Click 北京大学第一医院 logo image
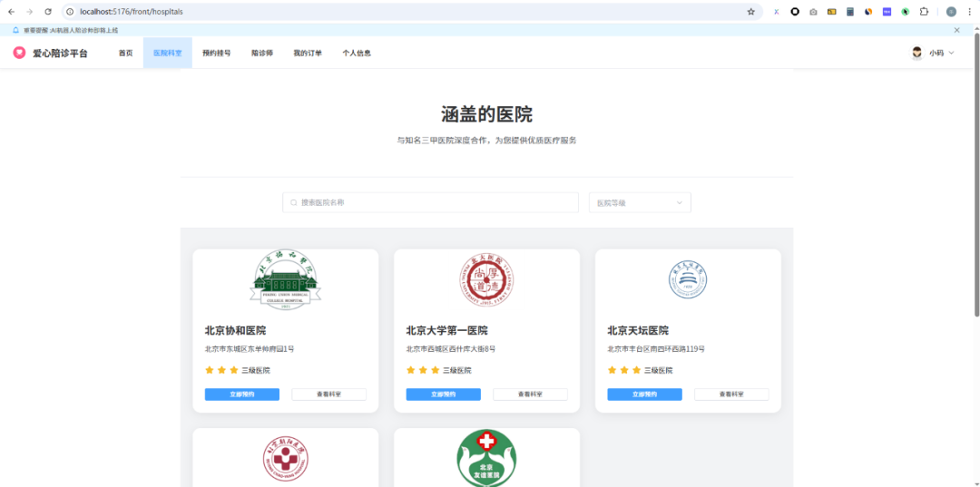The image size is (980, 487). [x=487, y=281]
